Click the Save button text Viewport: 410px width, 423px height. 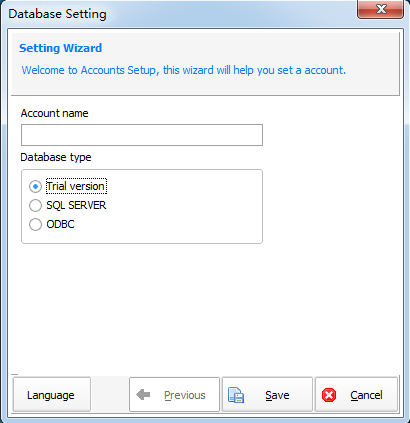pyautogui.click(x=277, y=395)
